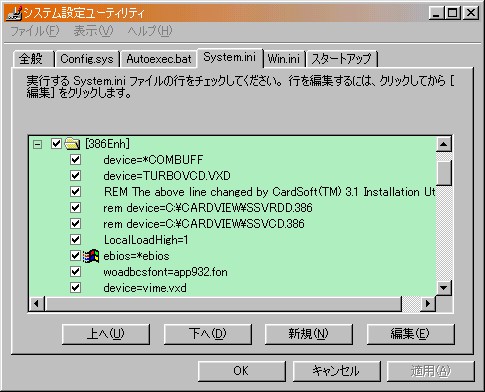Toggle checkbox for the [386Enh] section
The width and height of the screenshot is (485, 392).
tap(56, 144)
